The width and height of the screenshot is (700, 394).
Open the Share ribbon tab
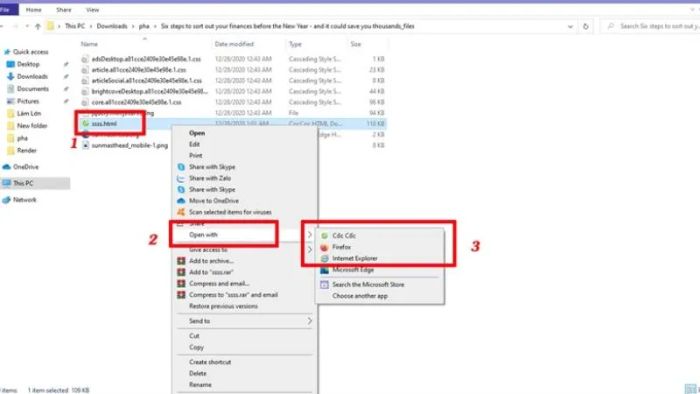(x=63, y=10)
